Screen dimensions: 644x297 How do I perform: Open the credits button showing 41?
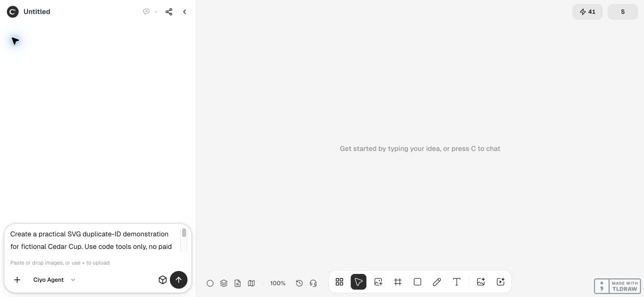588,12
